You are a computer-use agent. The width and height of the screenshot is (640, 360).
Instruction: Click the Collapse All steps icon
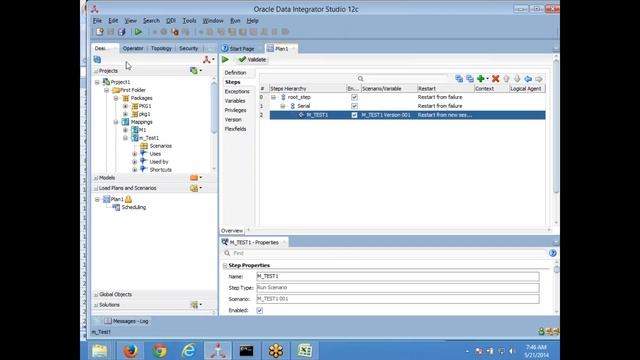470,79
